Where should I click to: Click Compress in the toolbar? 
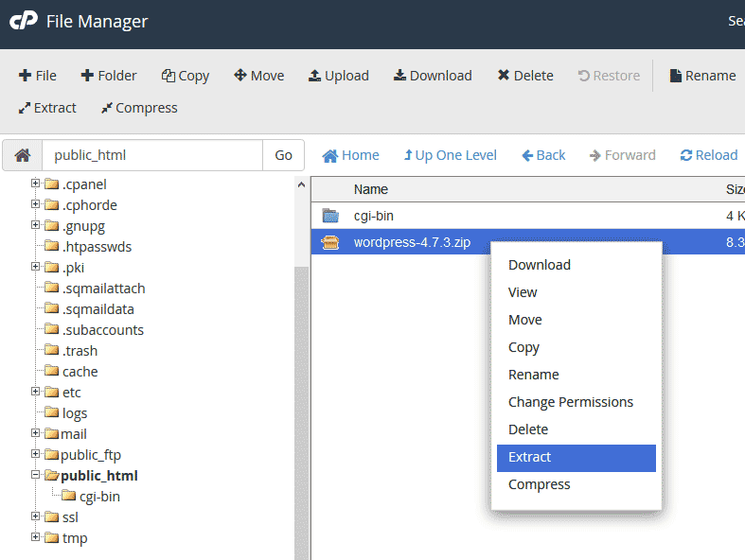tap(139, 108)
